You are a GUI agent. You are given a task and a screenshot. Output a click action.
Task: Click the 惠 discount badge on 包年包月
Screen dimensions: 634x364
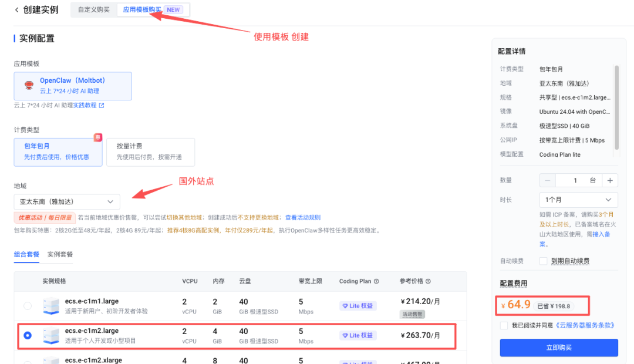(x=98, y=137)
